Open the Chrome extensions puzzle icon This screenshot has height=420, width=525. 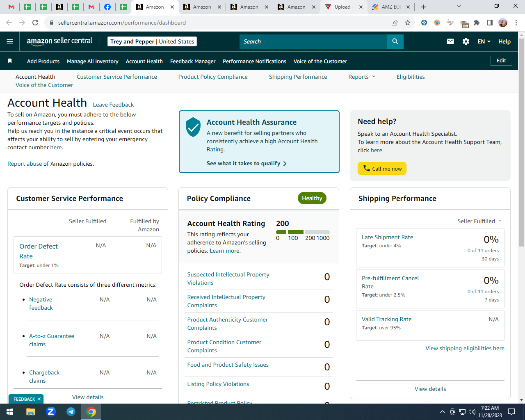tap(477, 23)
